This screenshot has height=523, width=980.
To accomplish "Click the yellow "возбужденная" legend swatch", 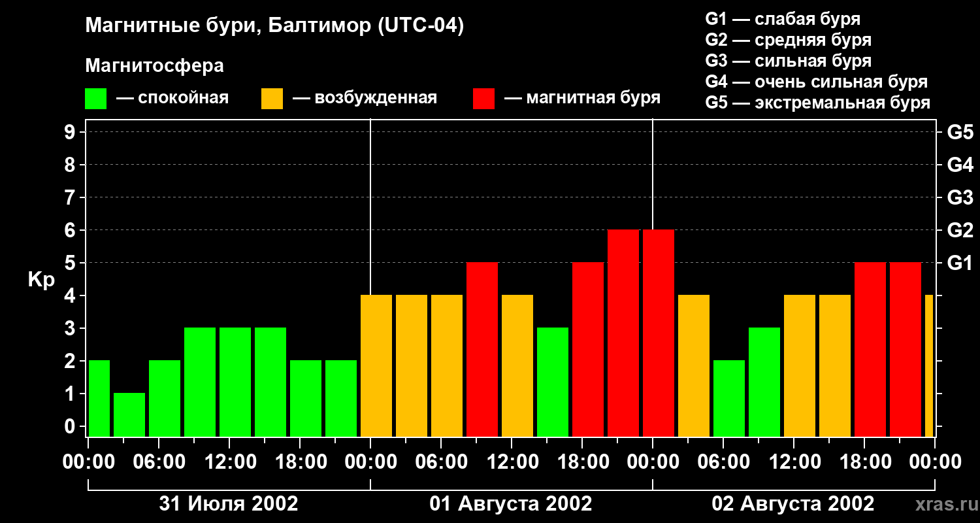I will click(x=272, y=99).
